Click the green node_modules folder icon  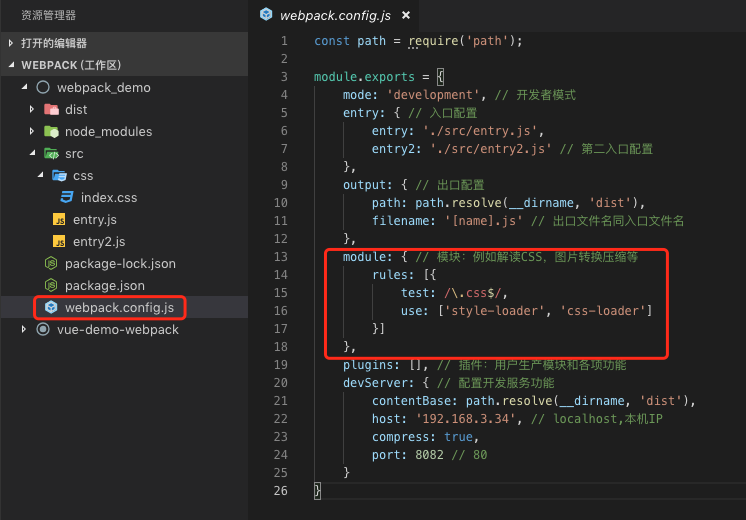(x=51, y=131)
